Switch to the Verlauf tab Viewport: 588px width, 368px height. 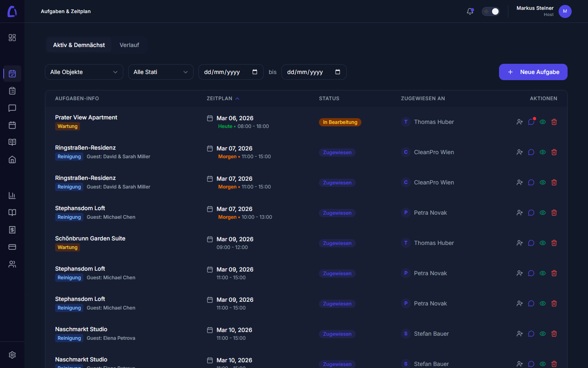pos(129,45)
